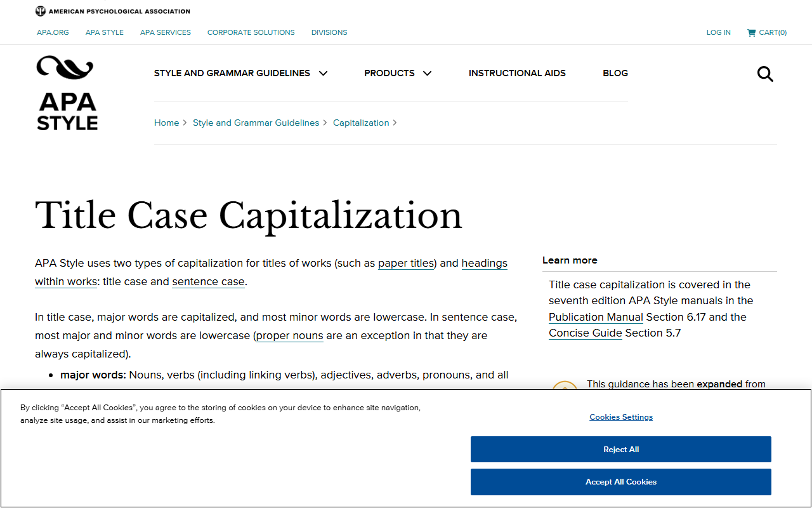Click the Title Case Capitalization heading
Image resolution: width=812 pixels, height=508 pixels.
[249, 215]
